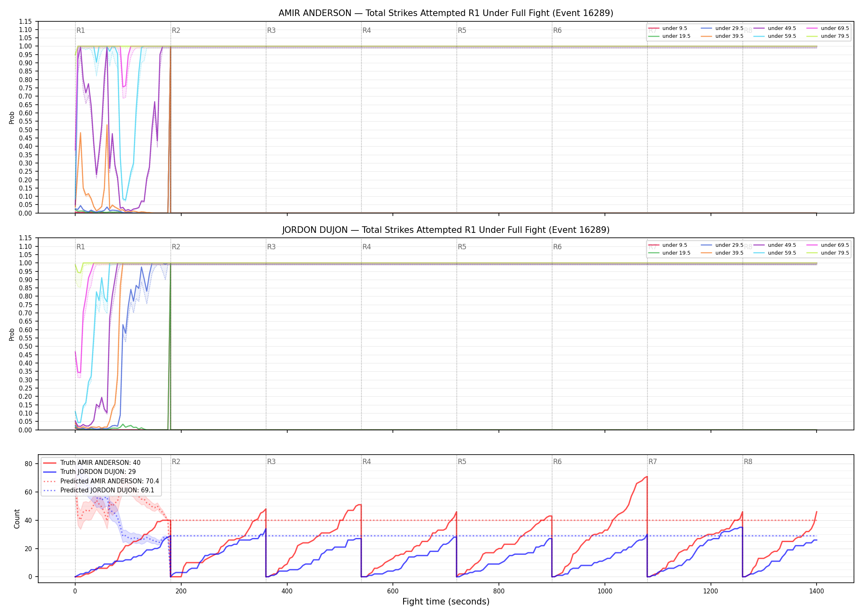The height and width of the screenshot is (616, 863).
Task: Click 1.15 tick on Jordon Dujon Prob axis
Action: 25,238
